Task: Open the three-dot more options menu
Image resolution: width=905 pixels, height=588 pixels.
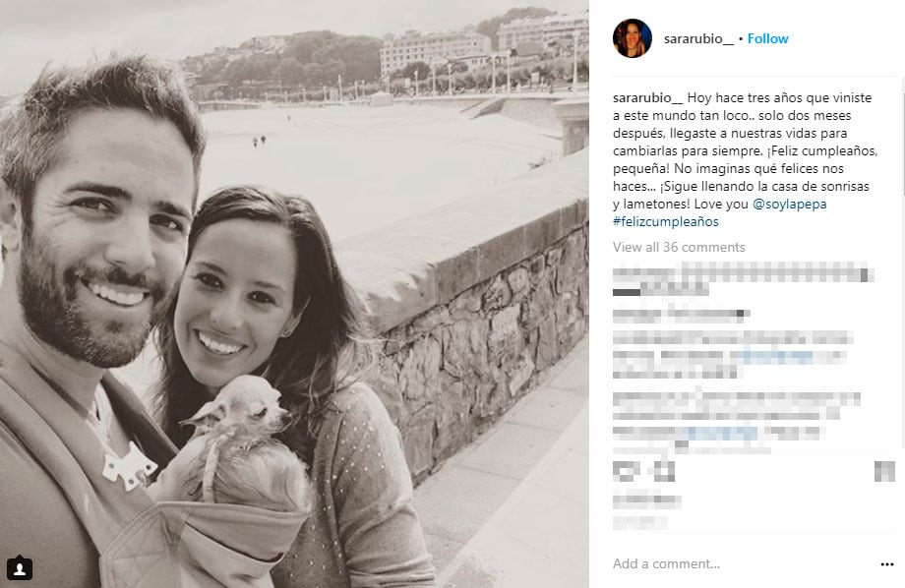Action: coord(886,564)
